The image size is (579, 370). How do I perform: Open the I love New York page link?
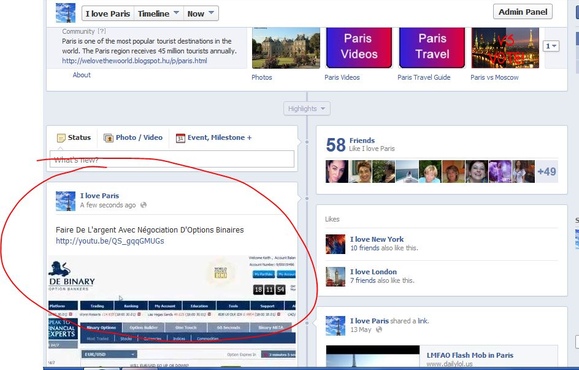point(377,239)
